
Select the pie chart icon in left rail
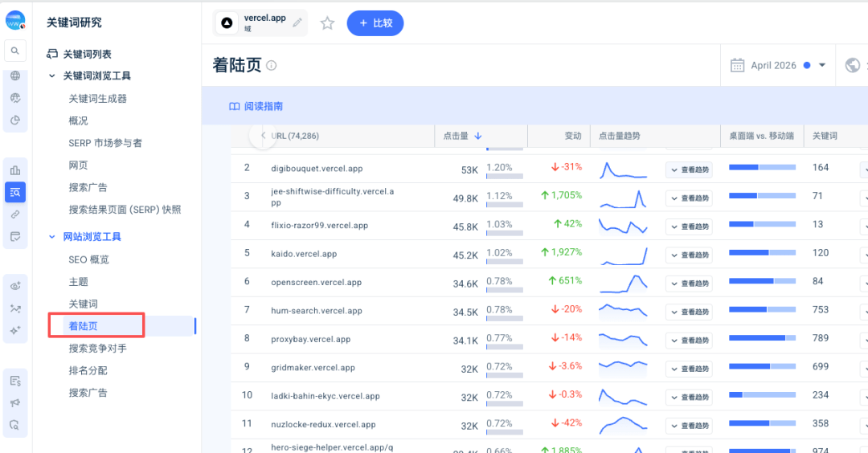pos(15,120)
